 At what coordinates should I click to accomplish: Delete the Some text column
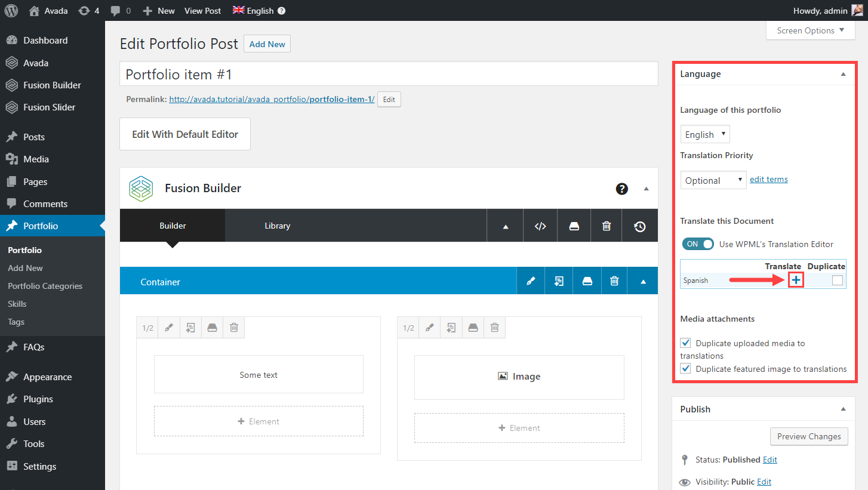click(234, 328)
